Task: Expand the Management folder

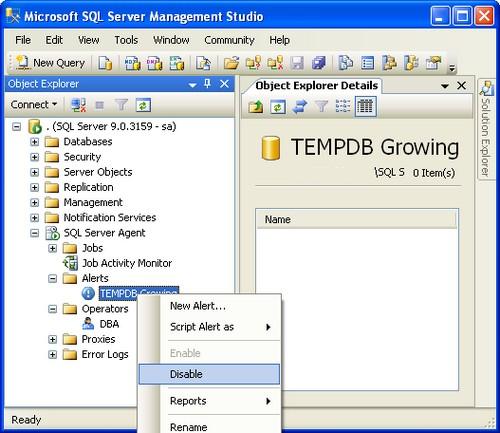Action: (34, 203)
